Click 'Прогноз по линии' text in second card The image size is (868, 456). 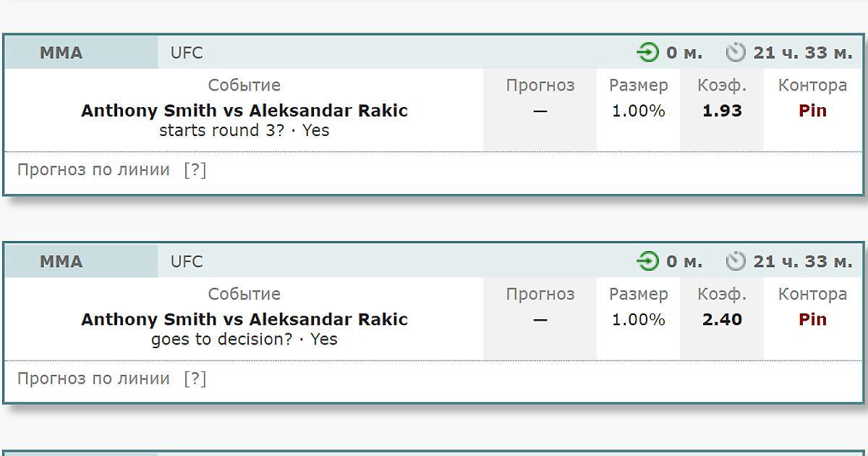(x=93, y=379)
